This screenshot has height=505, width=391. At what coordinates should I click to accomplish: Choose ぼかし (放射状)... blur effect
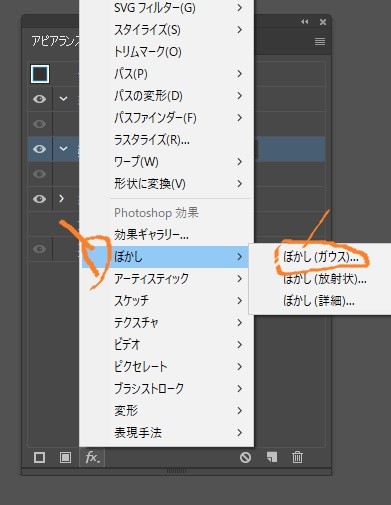(321, 279)
